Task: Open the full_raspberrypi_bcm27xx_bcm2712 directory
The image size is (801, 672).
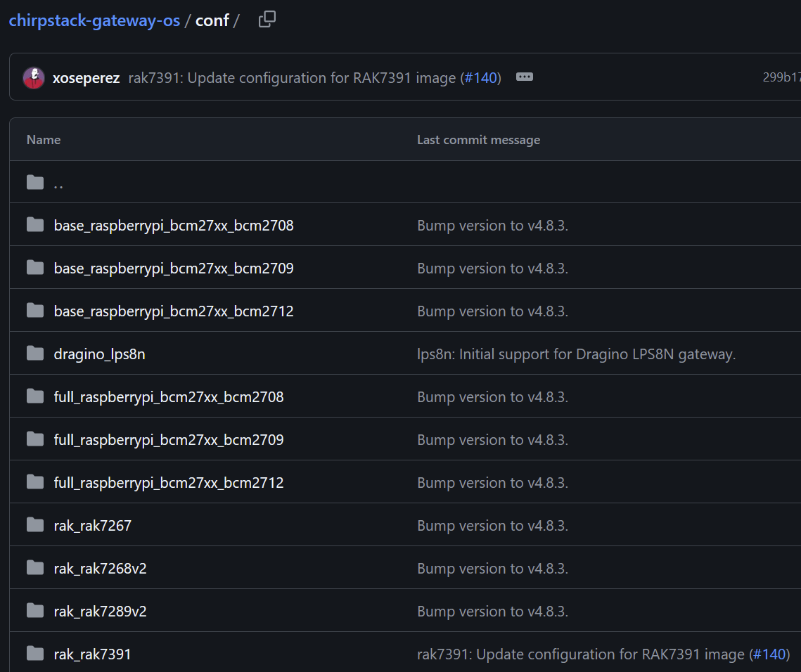Action: [x=169, y=483]
